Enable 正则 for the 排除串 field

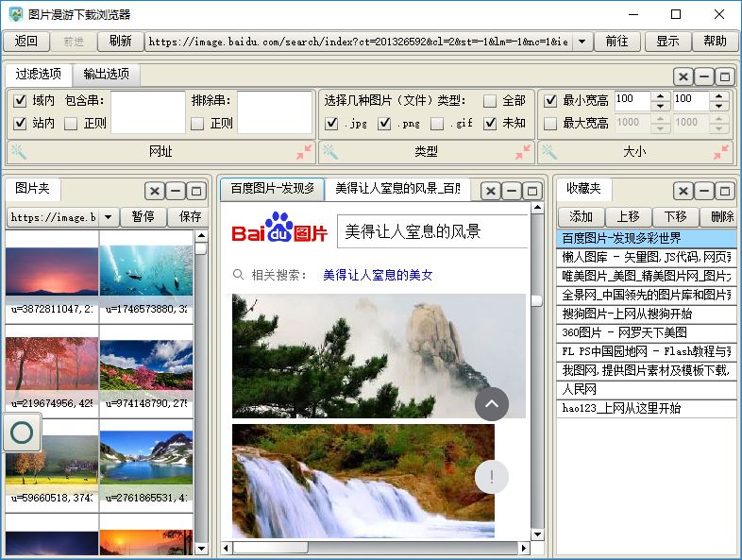click(x=197, y=124)
